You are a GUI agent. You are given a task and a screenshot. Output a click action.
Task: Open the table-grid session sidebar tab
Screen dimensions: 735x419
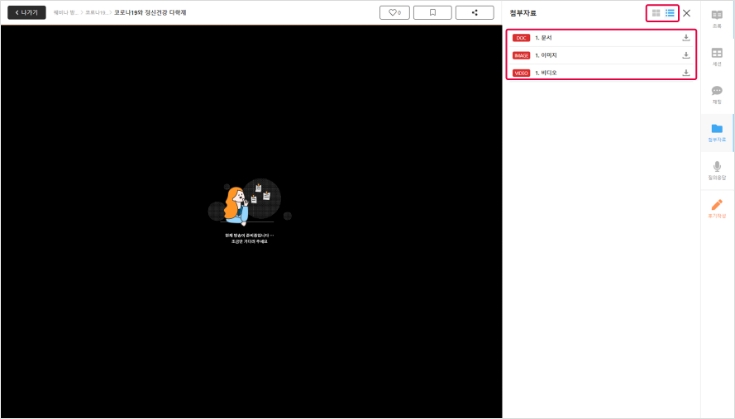point(717,57)
